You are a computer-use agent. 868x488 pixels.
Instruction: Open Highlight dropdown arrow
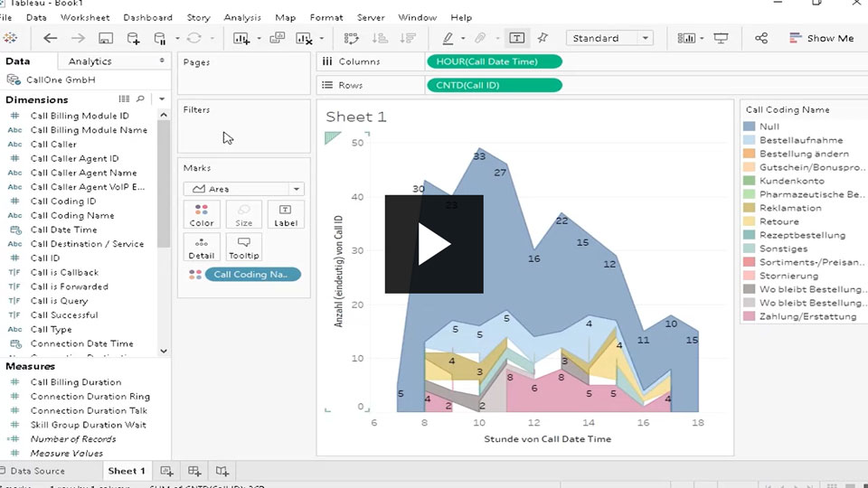(x=463, y=38)
